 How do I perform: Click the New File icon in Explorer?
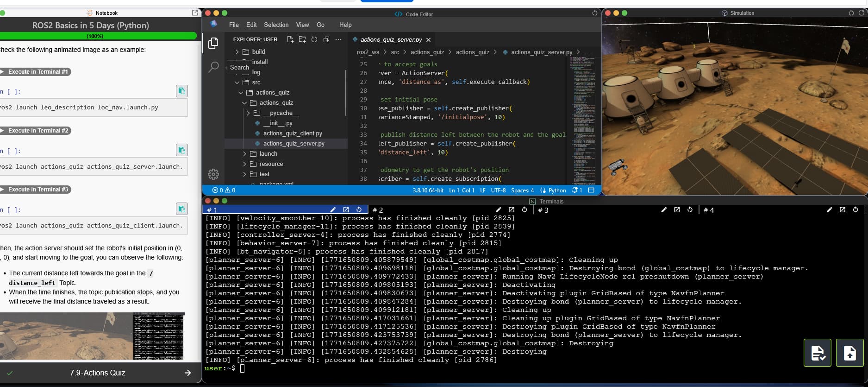(290, 39)
